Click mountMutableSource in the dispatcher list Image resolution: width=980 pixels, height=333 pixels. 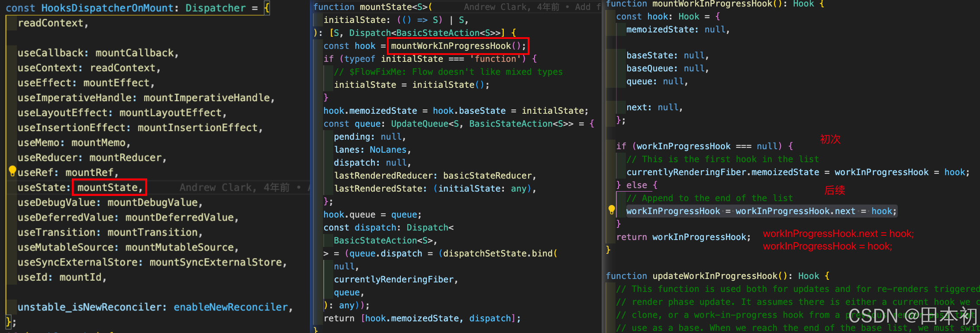(x=180, y=247)
